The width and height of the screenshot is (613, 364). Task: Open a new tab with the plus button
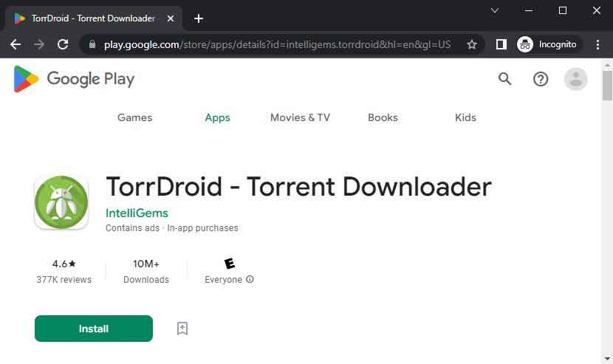[199, 18]
